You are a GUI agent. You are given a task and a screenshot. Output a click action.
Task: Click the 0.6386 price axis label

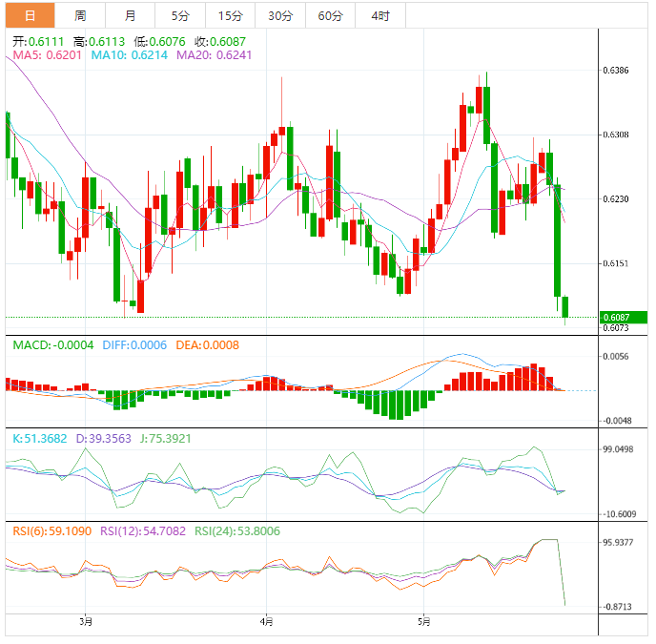[x=617, y=71]
